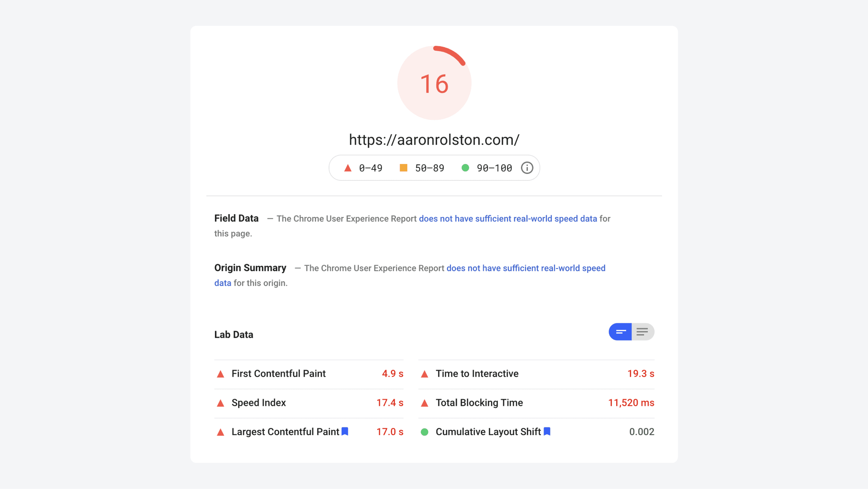Open Origin Summary insufficient speed data link
868x489 pixels.
(x=526, y=268)
